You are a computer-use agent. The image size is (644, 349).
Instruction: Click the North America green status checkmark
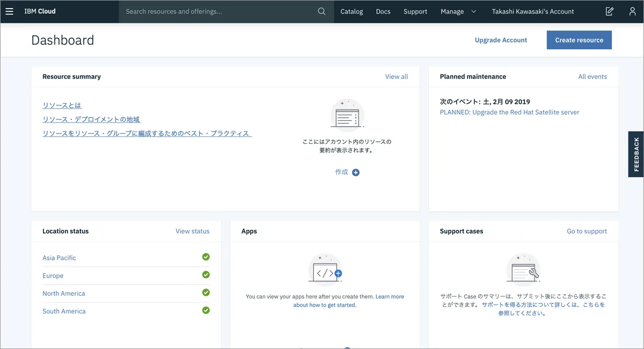(x=206, y=293)
